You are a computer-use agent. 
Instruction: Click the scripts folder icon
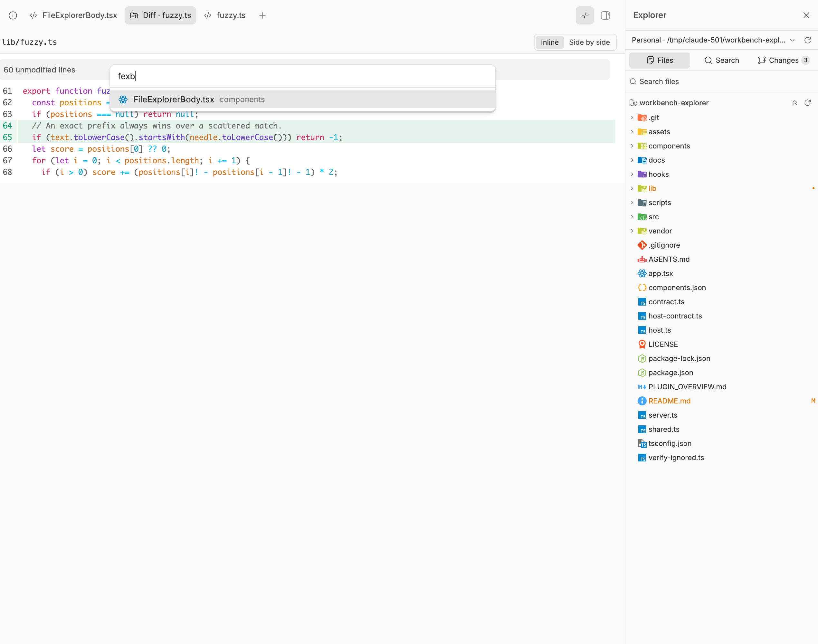[x=642, y=203]
